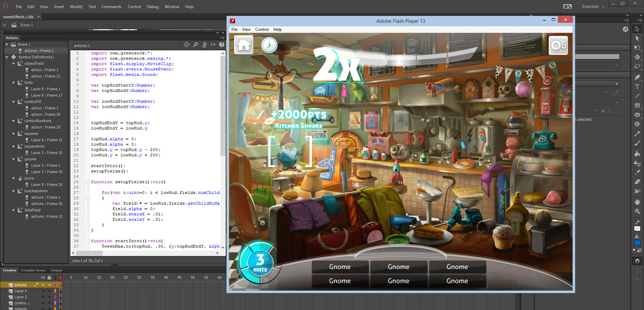The height and width of the screenshot is (310, 644).
Task: Open Actions panel Help icon
Action: (221, 45)
